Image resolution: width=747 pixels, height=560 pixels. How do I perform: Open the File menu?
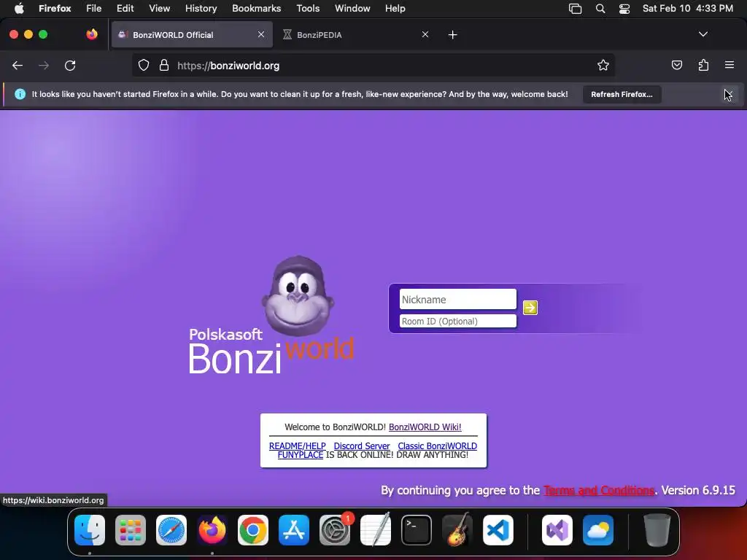click(x=94, y=9)
